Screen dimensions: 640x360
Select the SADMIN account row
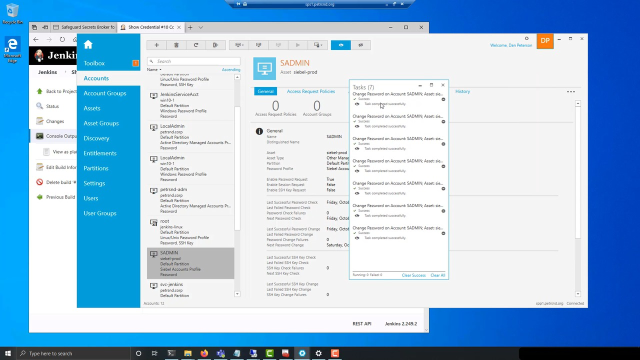coord(191,263)
